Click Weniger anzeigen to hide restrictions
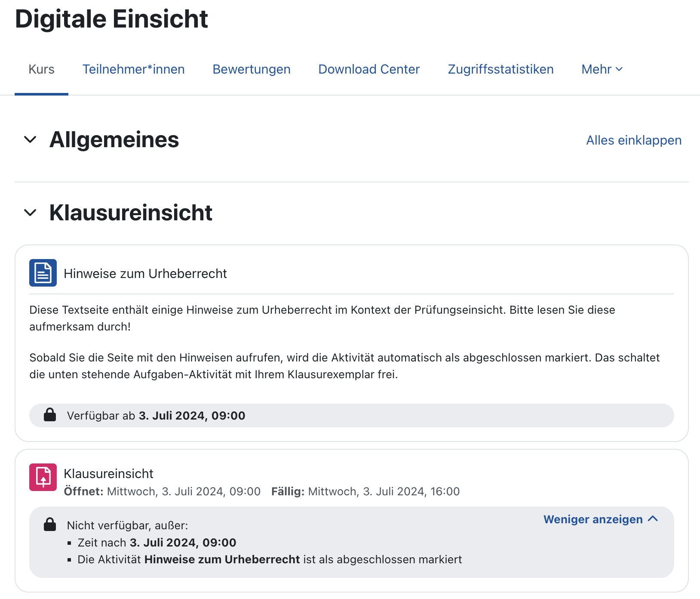Image resolution: width=700 pixels, height=599 pixels. [593, 519]
